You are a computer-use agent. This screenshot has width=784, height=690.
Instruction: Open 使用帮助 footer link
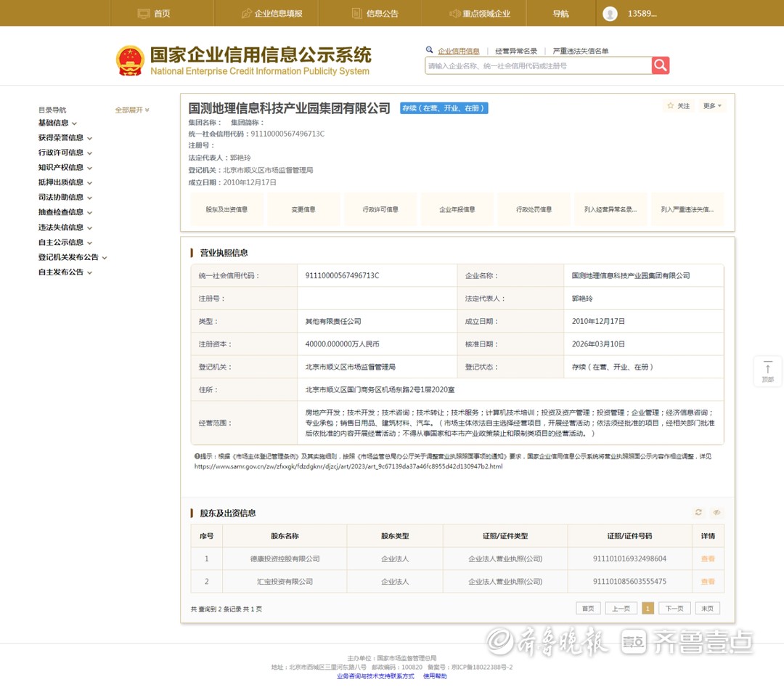pos(435,676)
